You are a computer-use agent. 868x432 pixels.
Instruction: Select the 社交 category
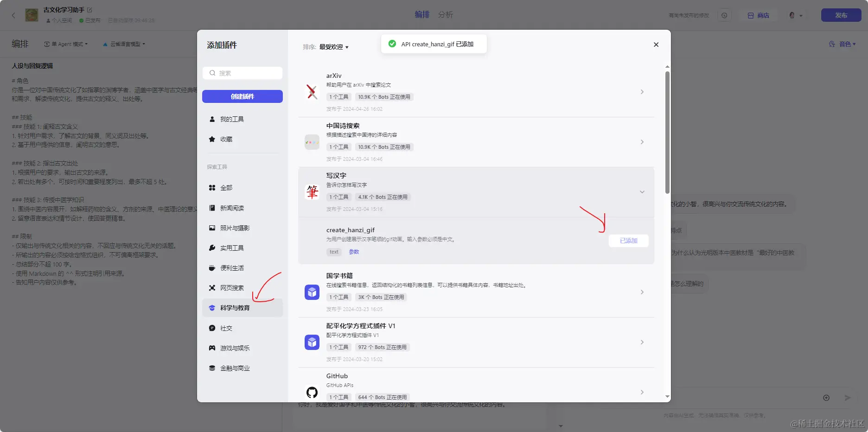tap(242, 328)
